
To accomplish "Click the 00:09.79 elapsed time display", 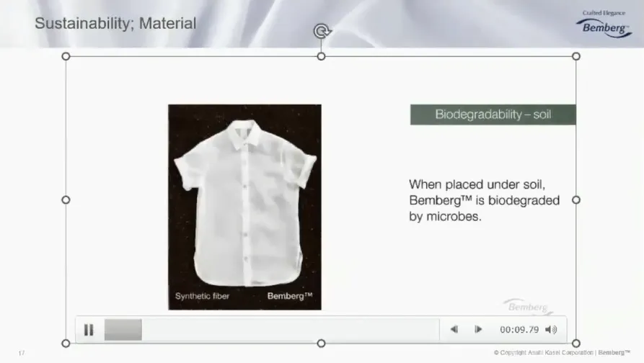I will tap(519, 330).
